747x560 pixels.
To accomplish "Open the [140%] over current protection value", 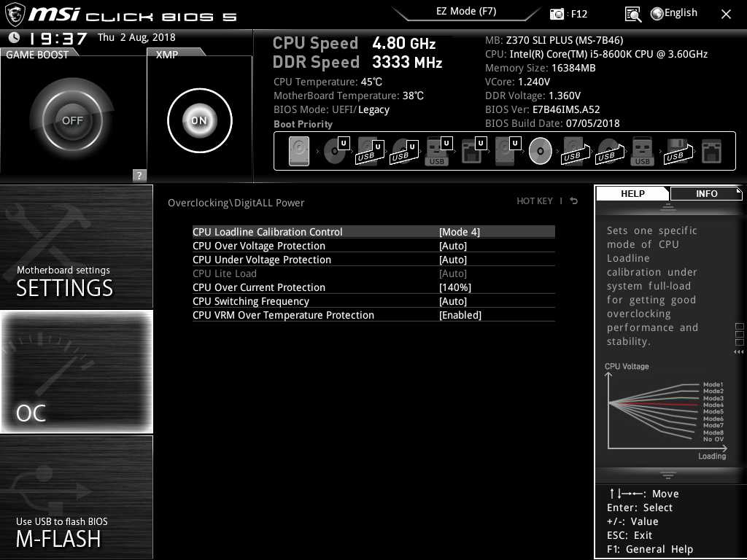I will [x=455, y=287].
